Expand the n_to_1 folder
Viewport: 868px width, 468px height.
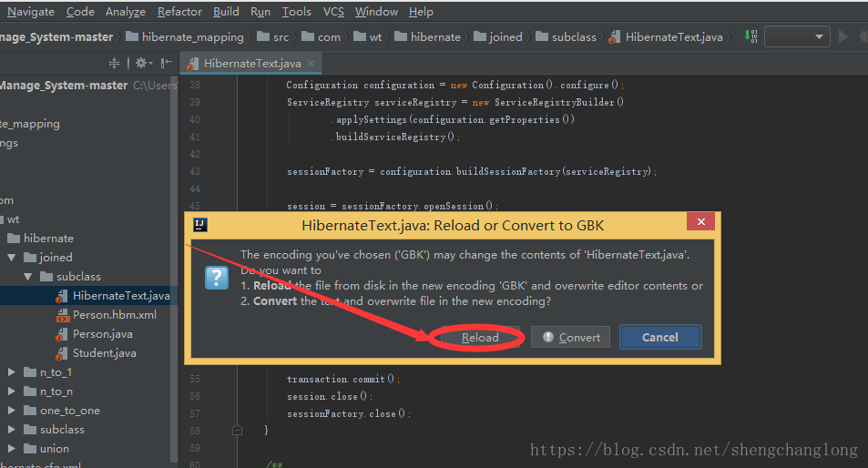click(12, 372)
